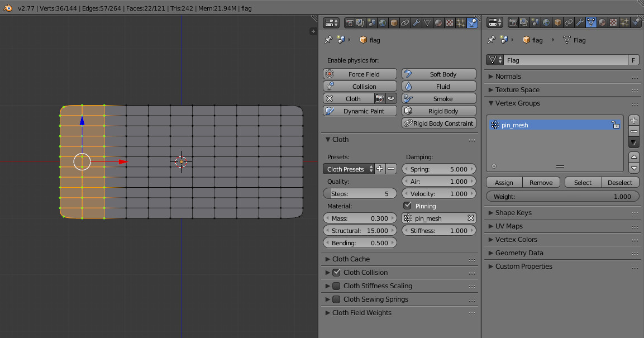644x338 pixels.
Task: Open Modifiers wrench tab in physics properties panel
Action: pyautogui.click(x=416, y=23)
